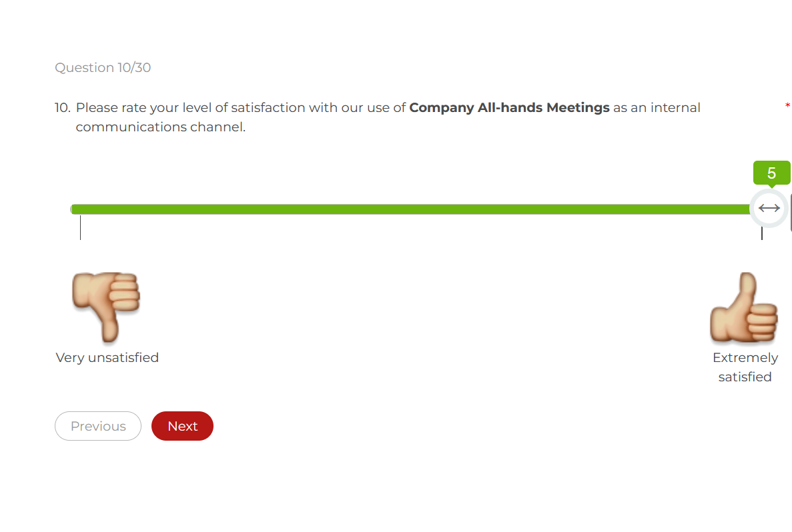Click the thumbs-up emoji icon
This screenshot has width=792, height=532.
(x=743, y=307)
